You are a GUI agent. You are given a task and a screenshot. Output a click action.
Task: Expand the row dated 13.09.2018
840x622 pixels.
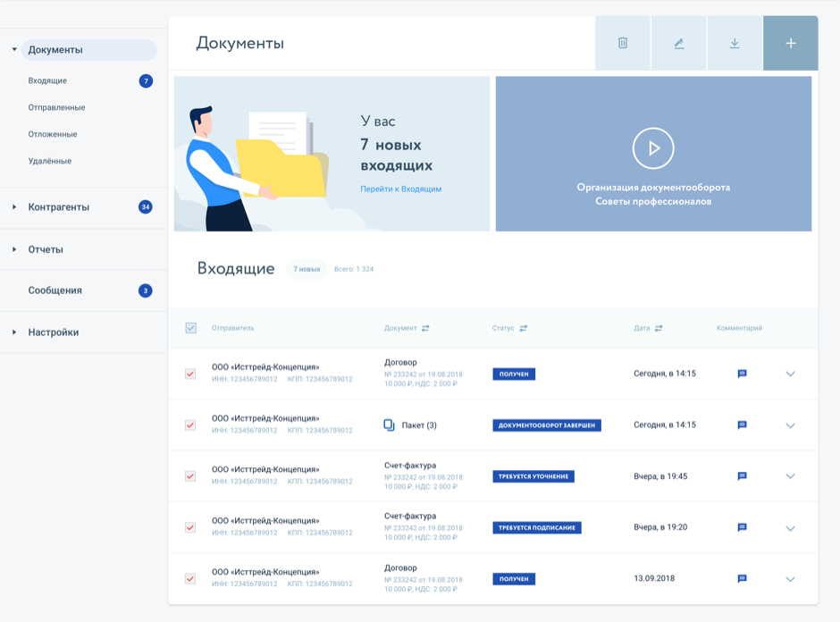pos(790,579)
